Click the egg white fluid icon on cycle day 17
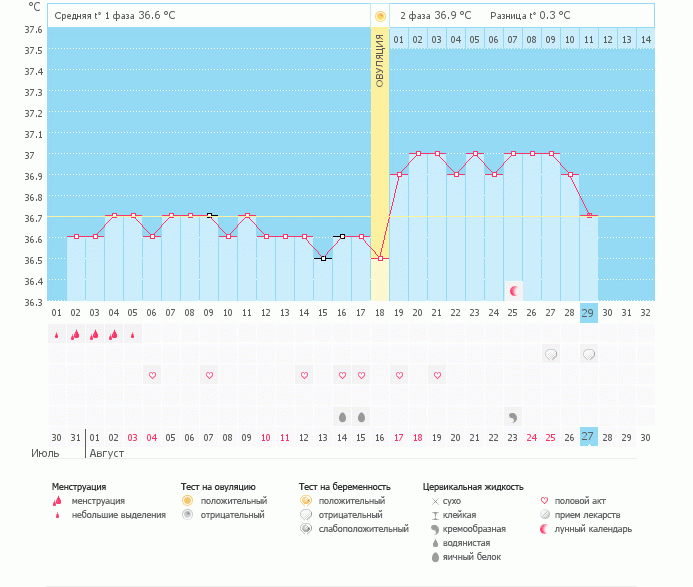 361,416
